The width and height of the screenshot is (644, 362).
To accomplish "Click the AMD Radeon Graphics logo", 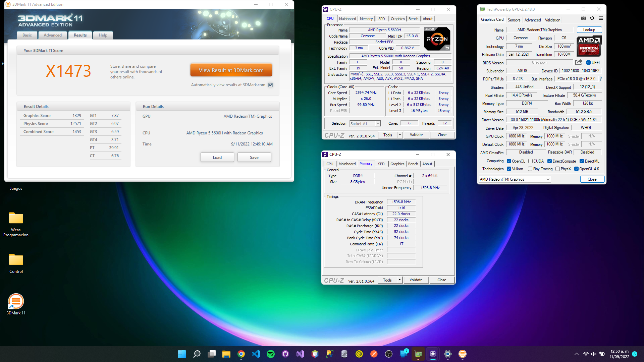I will [x=589, y=47].
